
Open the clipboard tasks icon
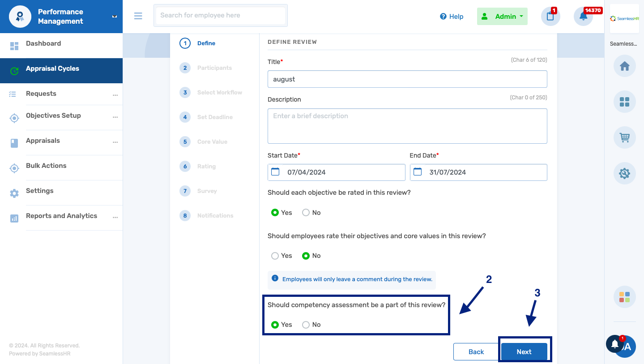[550, 17]
